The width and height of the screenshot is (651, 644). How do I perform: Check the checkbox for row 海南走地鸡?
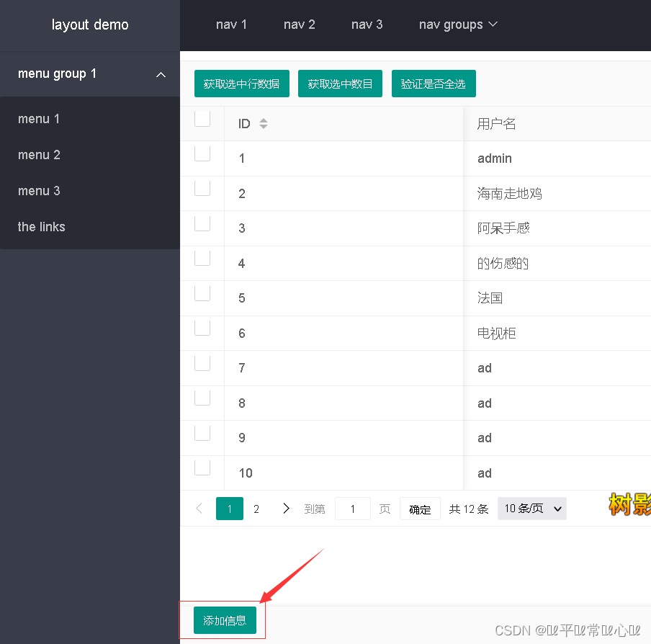coord(202,187)
